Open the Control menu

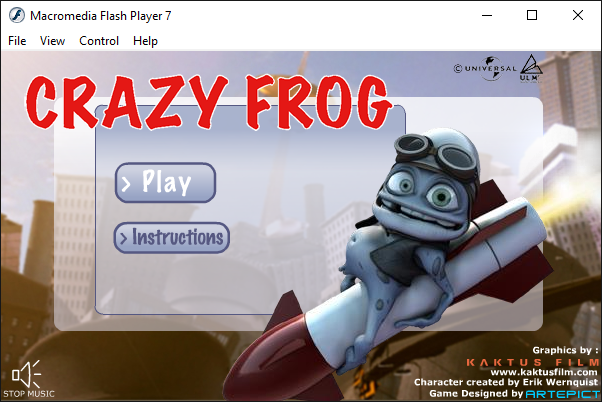point(99,41)
